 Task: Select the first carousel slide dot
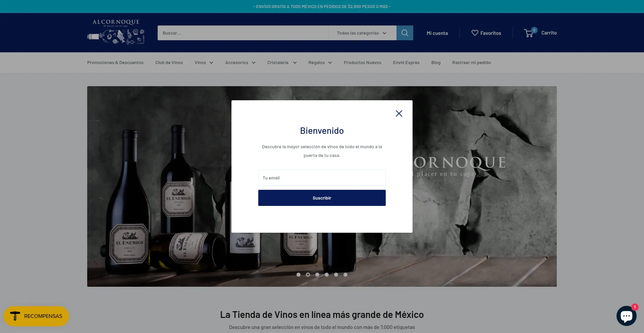[299, 275]
